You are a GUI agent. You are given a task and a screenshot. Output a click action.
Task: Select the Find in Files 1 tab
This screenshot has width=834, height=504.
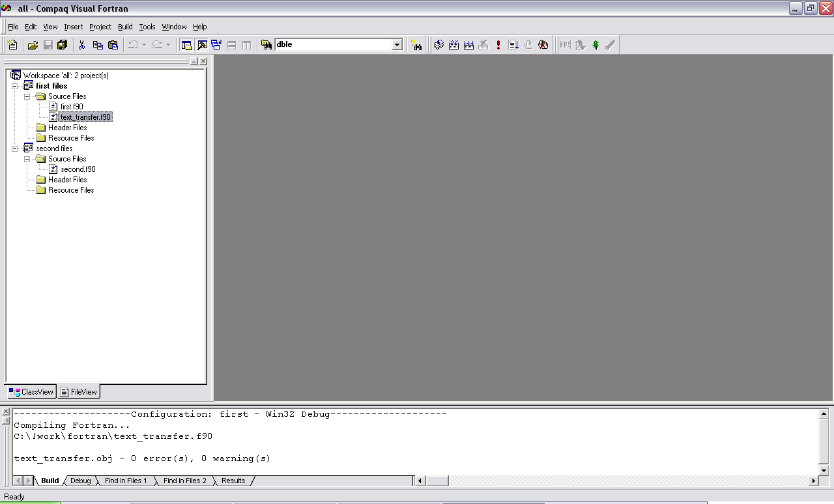pyautogui.click(x=126, y=481)
